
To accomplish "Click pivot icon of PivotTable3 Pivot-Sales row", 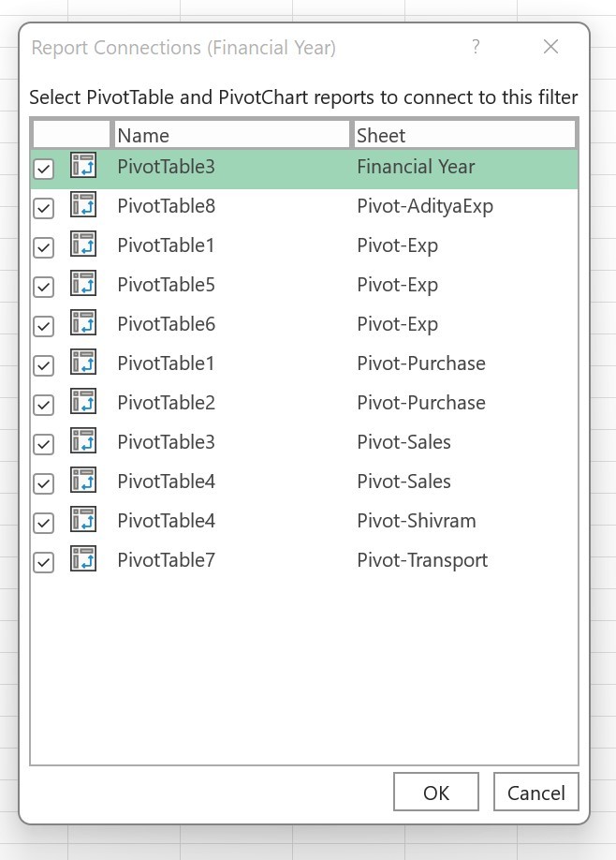I will 83,440.
